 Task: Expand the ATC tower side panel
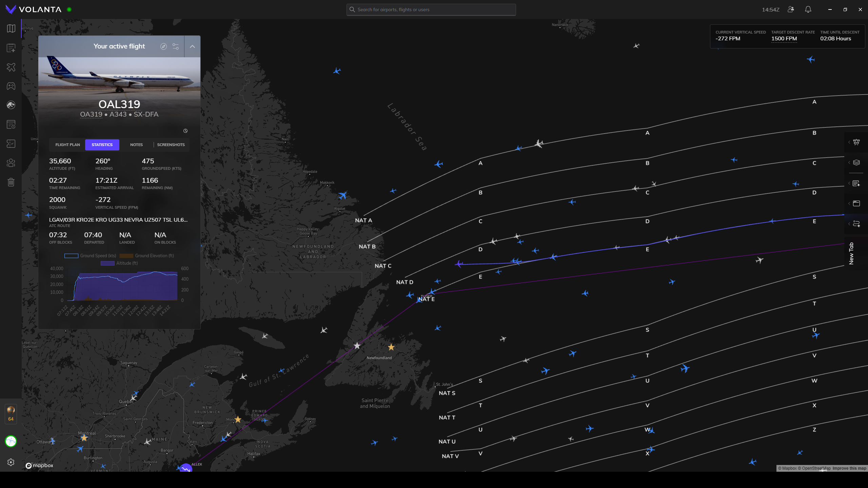[856, 142]
